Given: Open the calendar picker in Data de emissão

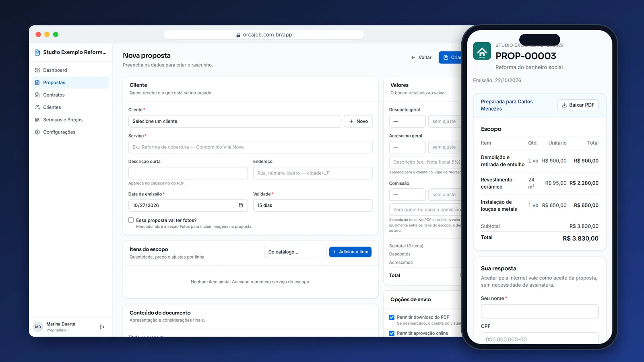Looking at the screenshot, I should (241, 206).
